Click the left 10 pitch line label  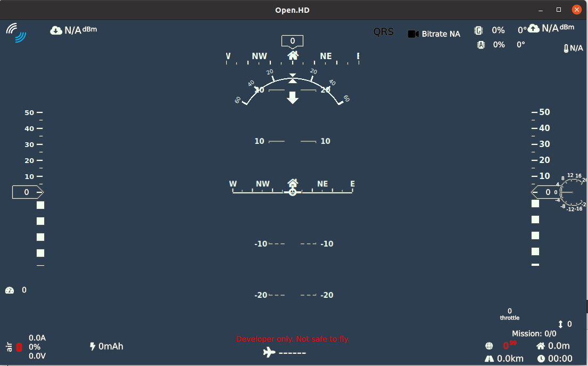pos(260,141)
